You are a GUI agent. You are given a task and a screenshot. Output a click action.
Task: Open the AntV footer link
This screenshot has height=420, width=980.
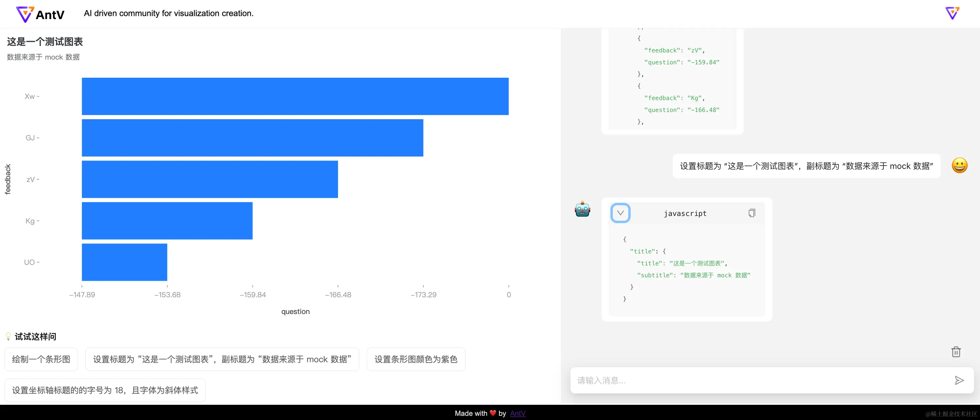click(x=518, y=413)
